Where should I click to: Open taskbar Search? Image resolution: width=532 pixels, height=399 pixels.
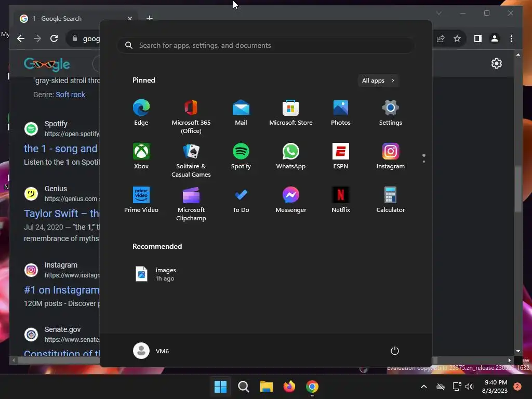[x=243, y=387]
